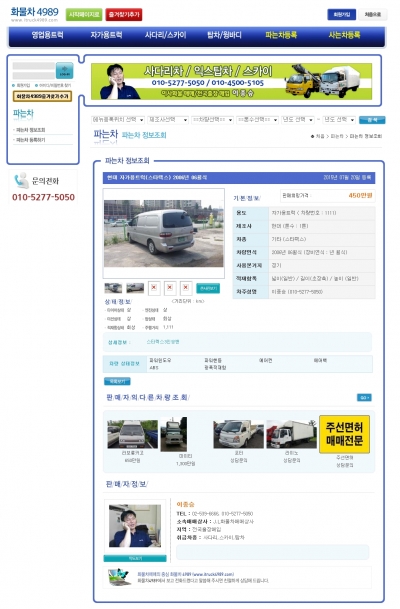Click the yellow 주선면허 매매전문 banner

tap(344, 434)
